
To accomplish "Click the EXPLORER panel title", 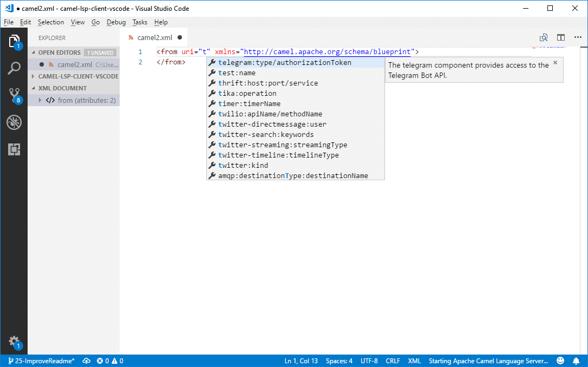I will (x=52, y=38).
